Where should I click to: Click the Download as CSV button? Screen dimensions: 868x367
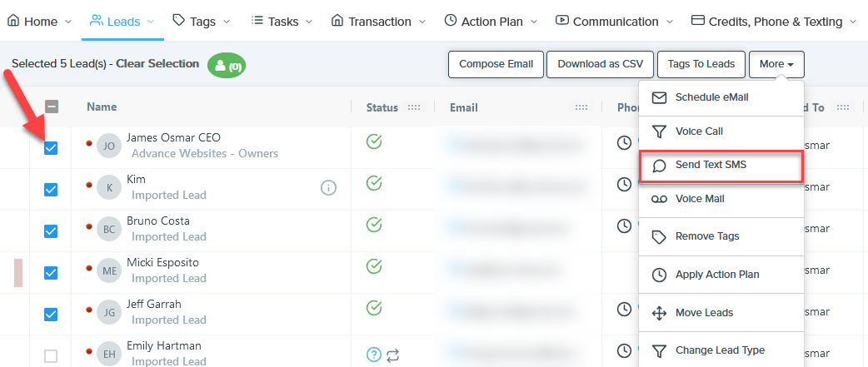(600, 64)
